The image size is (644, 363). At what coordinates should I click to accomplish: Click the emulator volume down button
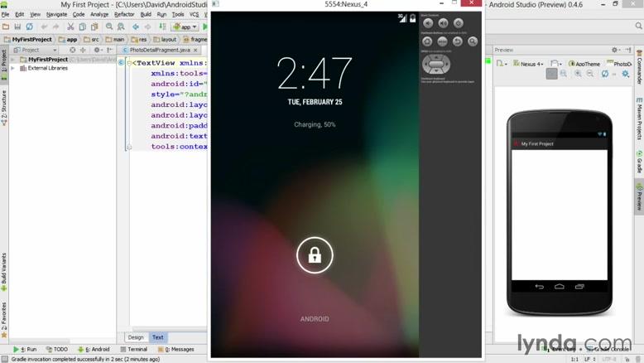click(428, 23)
